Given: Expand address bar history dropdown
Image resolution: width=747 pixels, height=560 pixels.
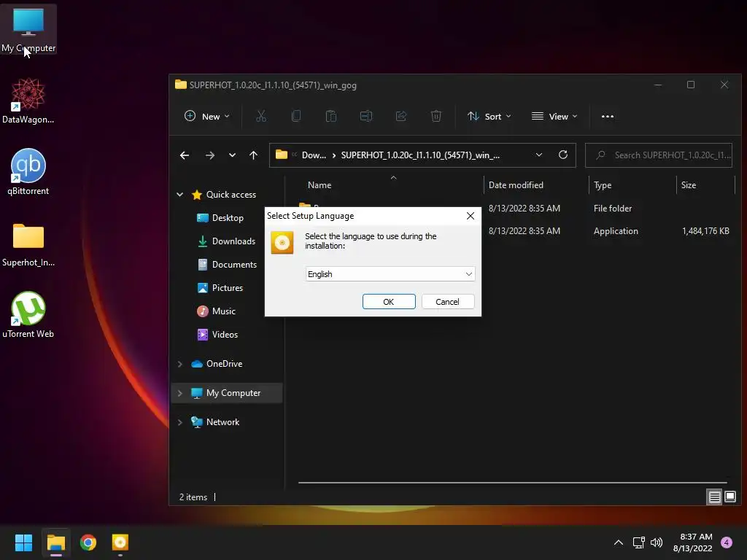Looking at the screenshot, I should click(x=539, y=155).
